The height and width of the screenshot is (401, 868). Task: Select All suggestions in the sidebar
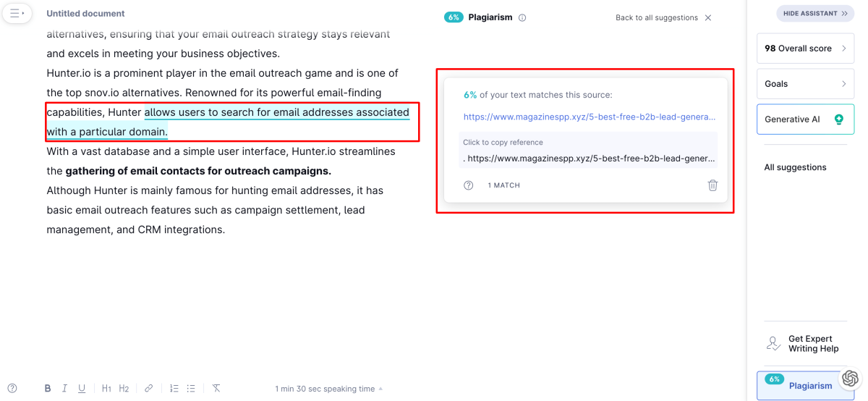[795, 167]
